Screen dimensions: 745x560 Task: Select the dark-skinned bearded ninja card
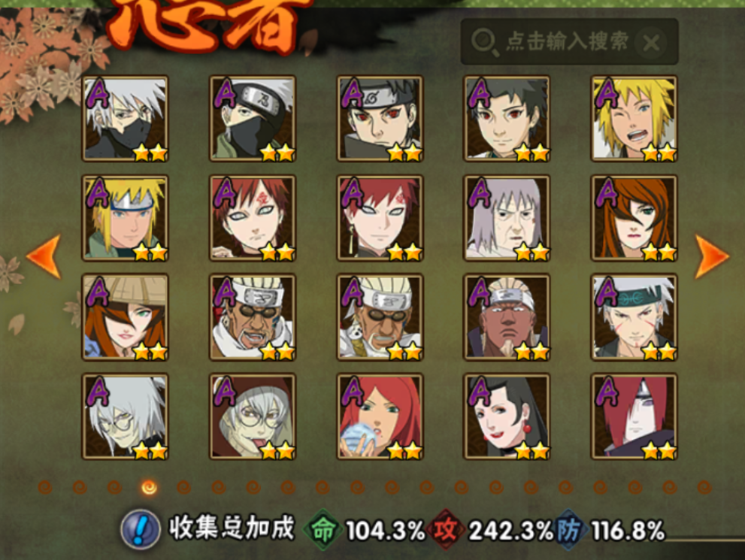(x=507, y=317)
